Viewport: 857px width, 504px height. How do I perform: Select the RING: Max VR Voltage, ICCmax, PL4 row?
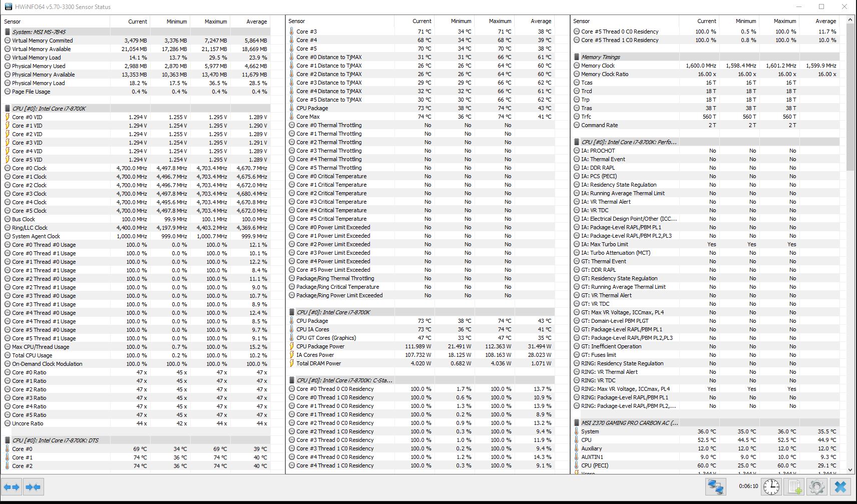click(x=706, y=389)
